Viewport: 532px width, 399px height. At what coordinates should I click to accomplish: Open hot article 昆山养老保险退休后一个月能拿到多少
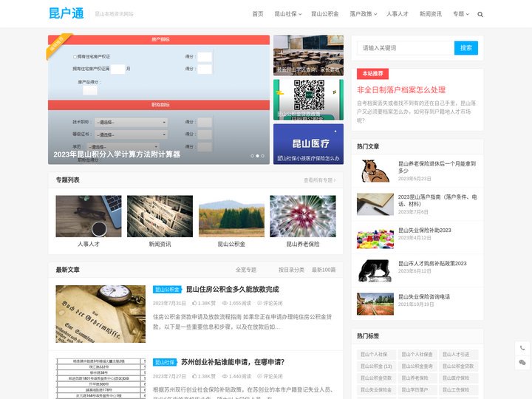(x=437, y=167)
